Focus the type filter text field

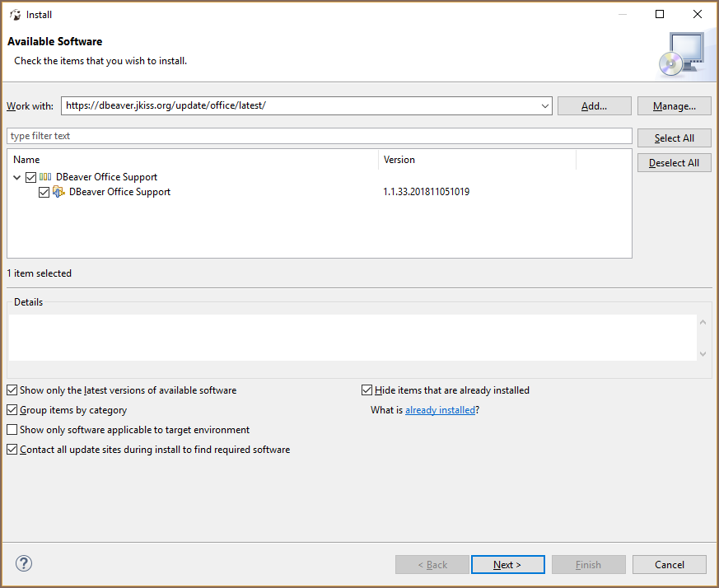(x=319, y=136)
